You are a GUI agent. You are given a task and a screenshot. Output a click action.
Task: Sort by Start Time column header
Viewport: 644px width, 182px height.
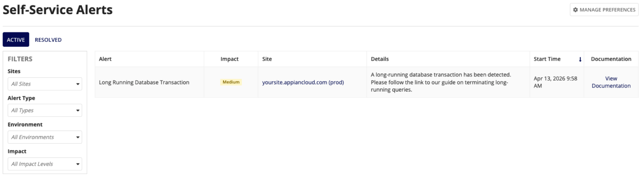pyautogui.click(x=547, y=59)
